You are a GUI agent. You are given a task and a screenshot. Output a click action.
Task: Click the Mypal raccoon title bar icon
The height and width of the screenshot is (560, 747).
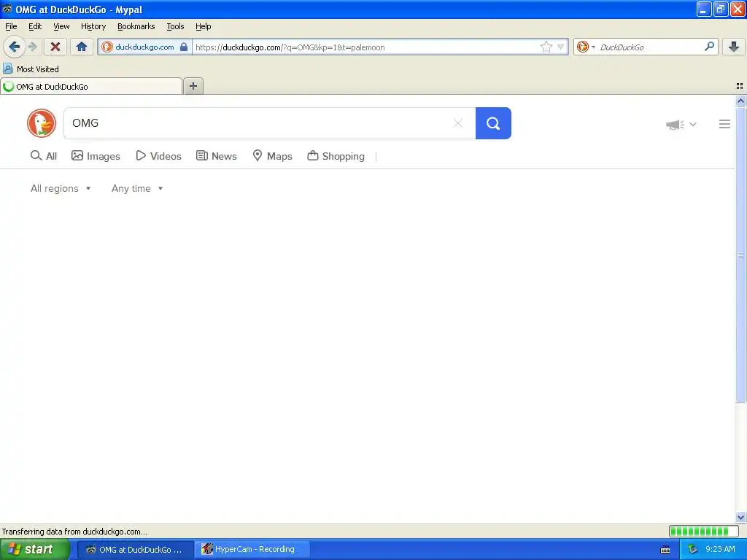click(x=7, y=9)
